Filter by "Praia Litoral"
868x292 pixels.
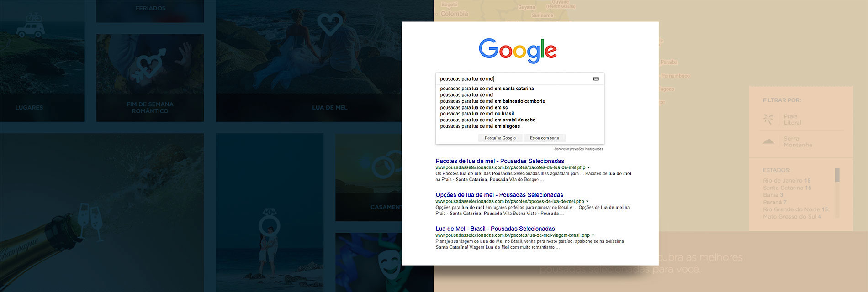(x=792, y=120)
